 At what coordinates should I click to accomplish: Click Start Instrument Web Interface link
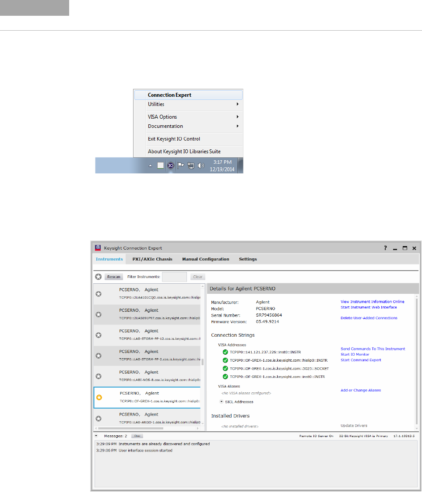369,307
